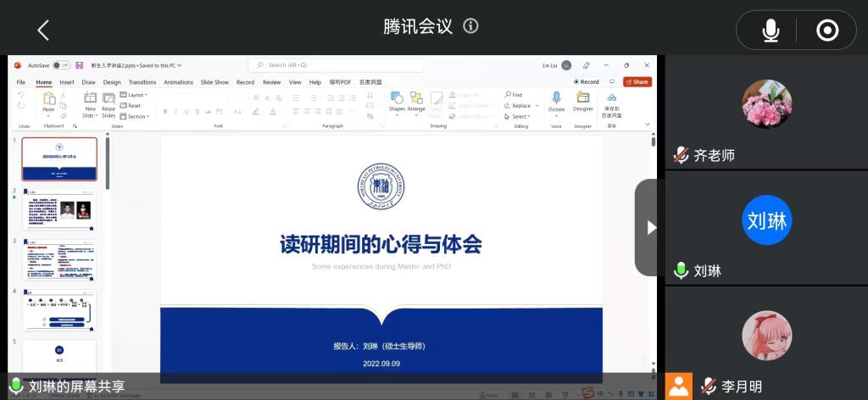Open the comments icon next to Share

point(612,81)
